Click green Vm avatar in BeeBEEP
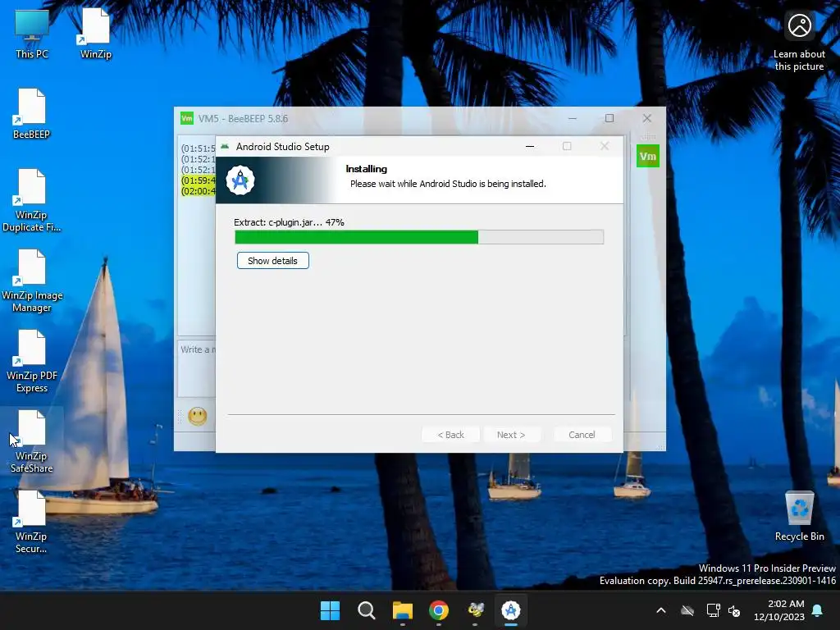Image resolution: width=840 pixels, height=630 pixels. 648,157
